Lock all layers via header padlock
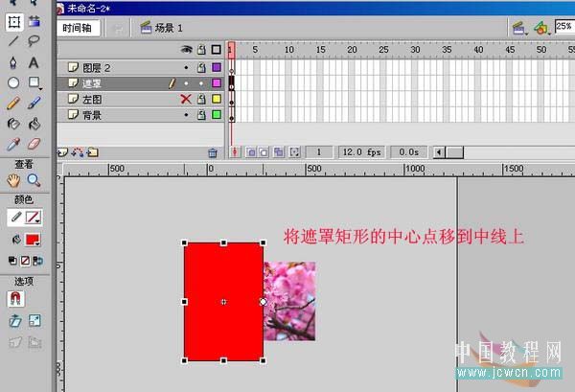The width and height of the screenshot is (575, 392). (201, 50)
